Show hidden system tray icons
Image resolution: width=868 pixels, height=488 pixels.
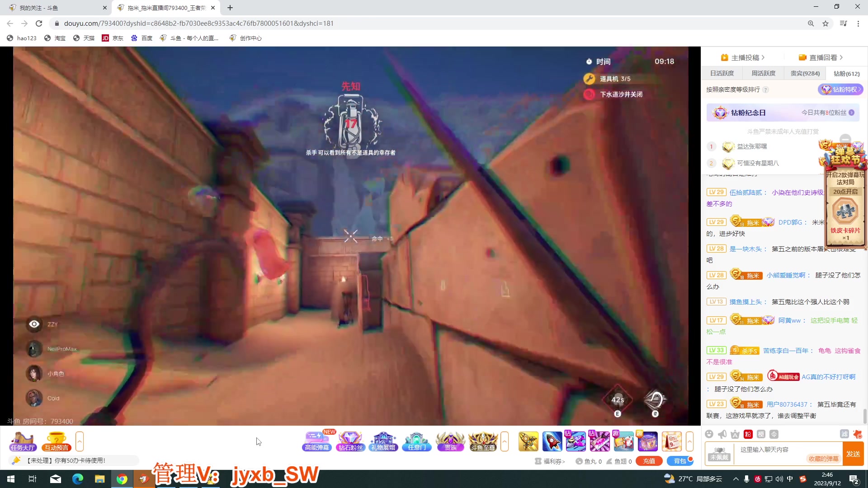[x=736, y=479]
